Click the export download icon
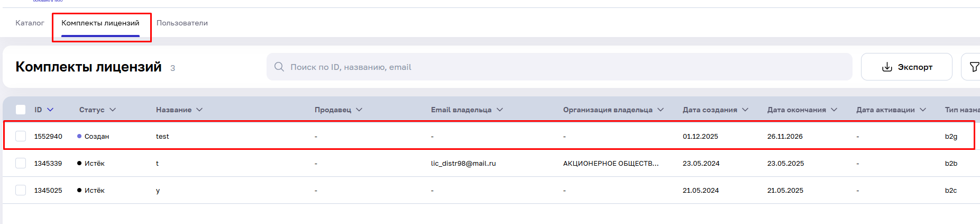980x224 pixels. tap(887, 67)
